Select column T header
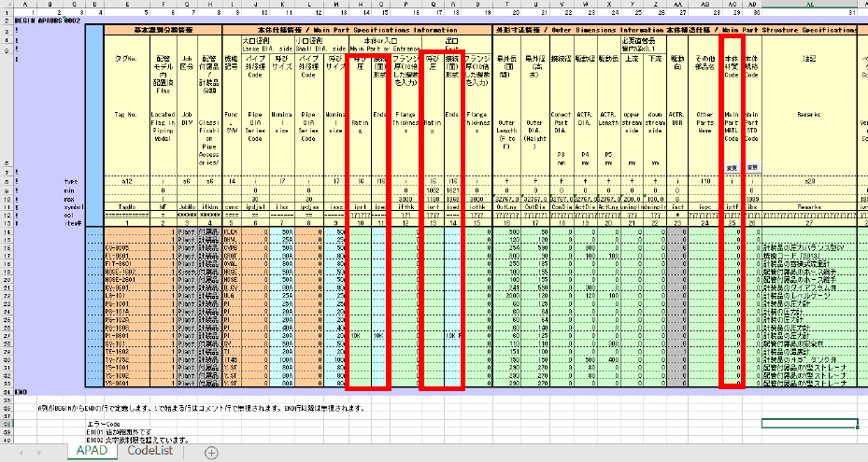 pyautogui.click(x=506, y=4)
